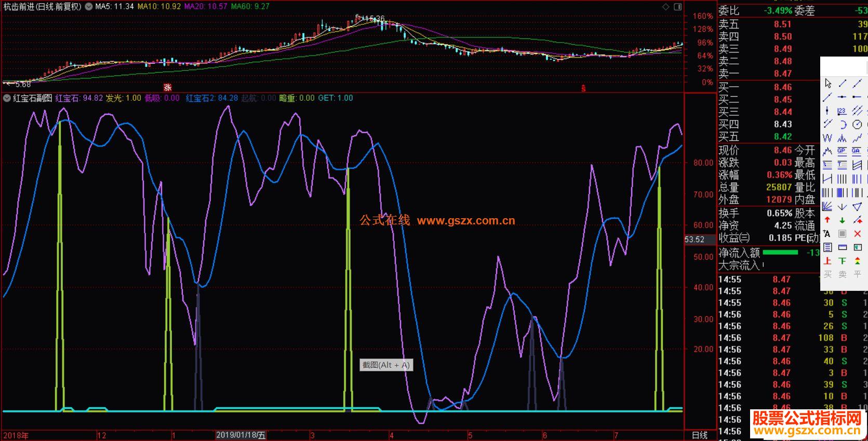
Task: Click the 卖五 row price 8.51
Action: [x=783, y=24]
